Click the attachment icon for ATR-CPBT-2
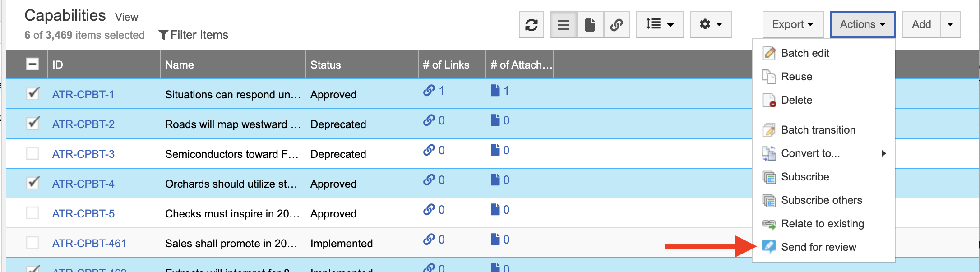The width and height of the screenshot is (980, 272). point(495,120)
